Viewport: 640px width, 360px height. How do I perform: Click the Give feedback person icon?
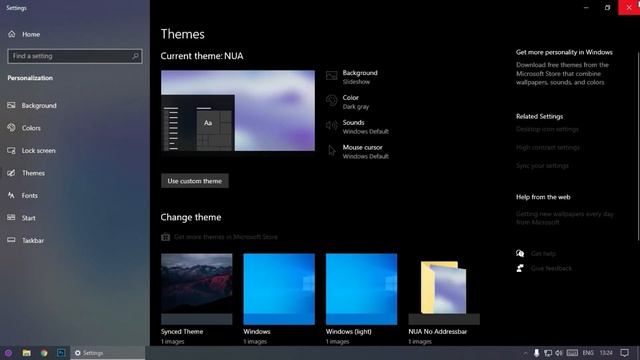click(x=520, y=268)
